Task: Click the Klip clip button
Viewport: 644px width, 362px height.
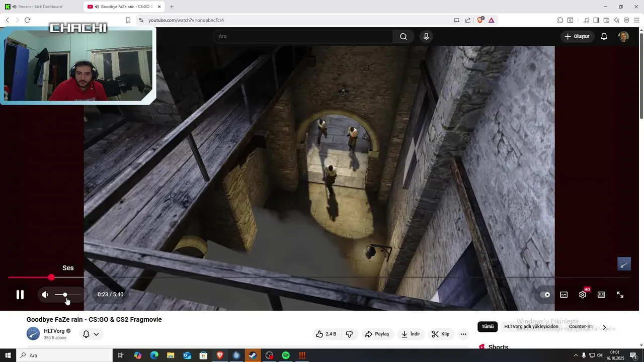Action: (441, 334)
